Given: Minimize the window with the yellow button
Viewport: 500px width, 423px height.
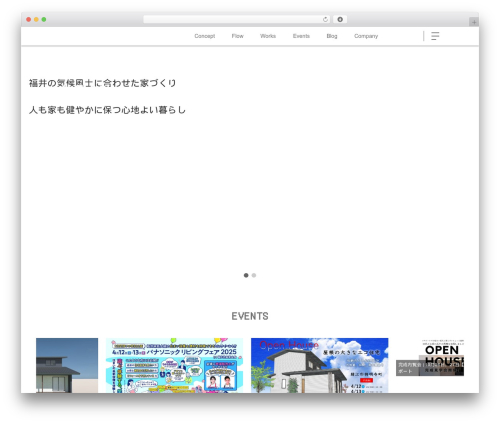Looking at the screenshot, I should (36, 20).
